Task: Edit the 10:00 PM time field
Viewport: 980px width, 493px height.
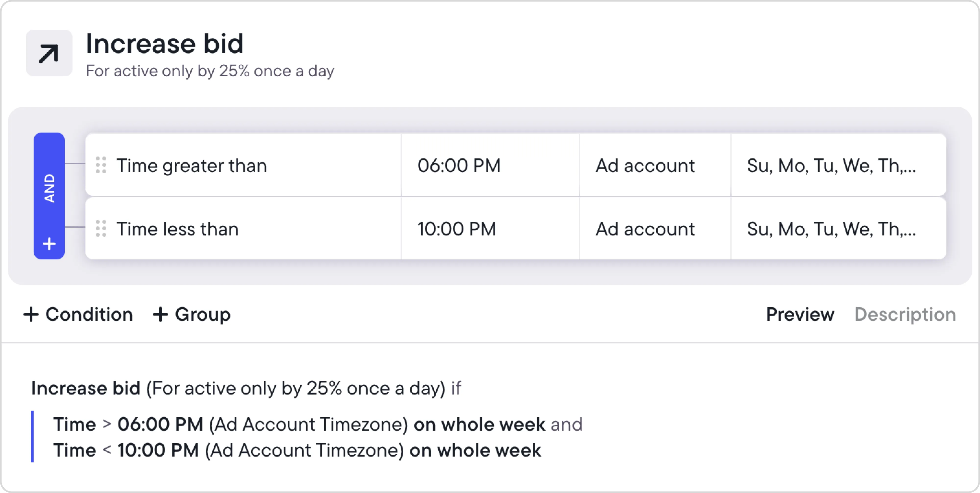Action: tap(456, 229)
